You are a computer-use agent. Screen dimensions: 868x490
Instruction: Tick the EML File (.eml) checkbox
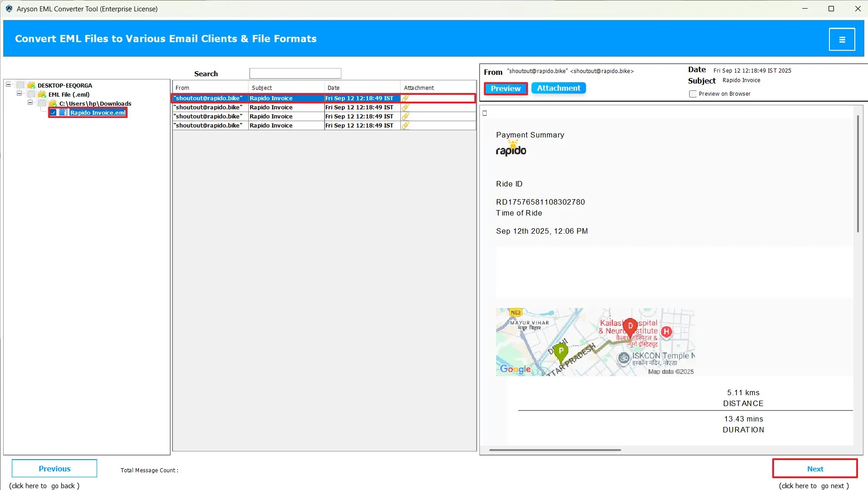31,94
